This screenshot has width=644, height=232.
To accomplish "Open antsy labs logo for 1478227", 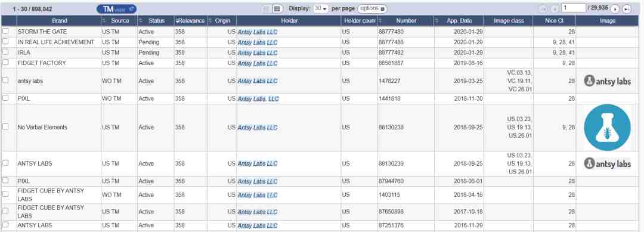I will coord(607,81).
